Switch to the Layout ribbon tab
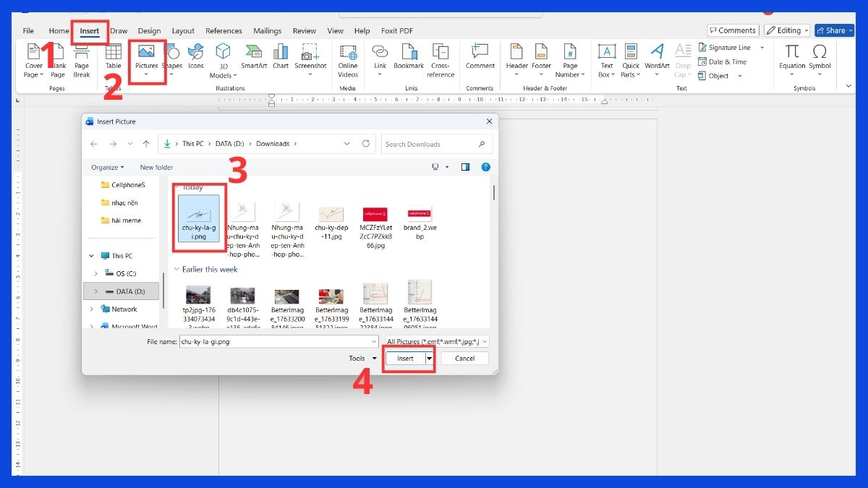The image size is (868, 488). pyautogui.click(x=183, y=31)
